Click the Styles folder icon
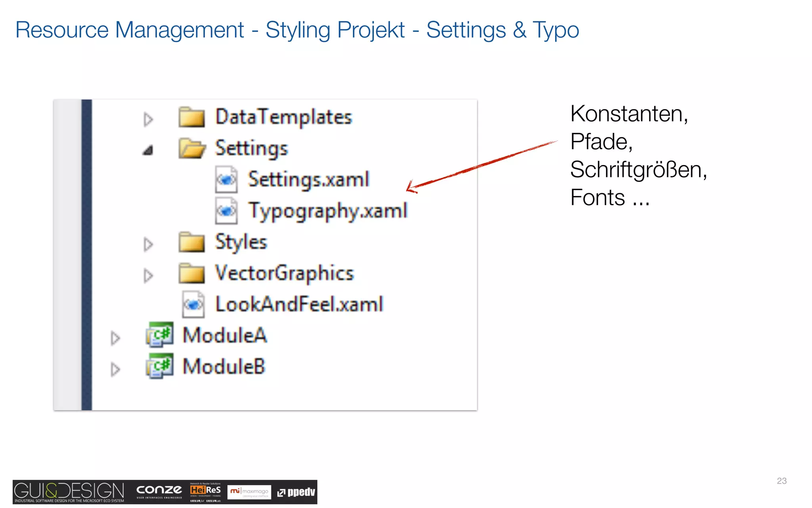The image size is (812, 508). pyautogui.click(x=192, y=242)
